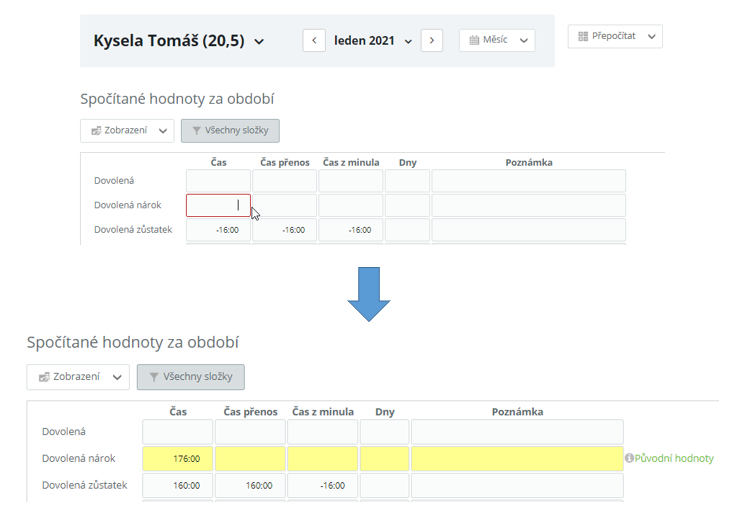Image resolution: width=743 pixels, height=522 pixels.
Task: Open employee selector Kysela Tomáš
Action: point(179,41)
